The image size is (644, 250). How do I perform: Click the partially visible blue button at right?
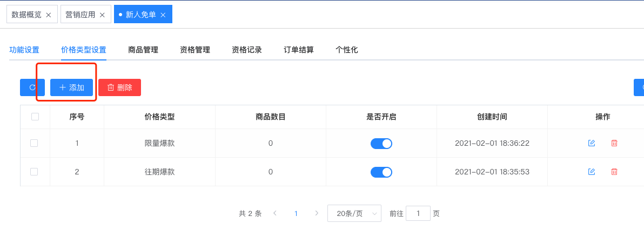pyautogui.click(x=639, y=87)
